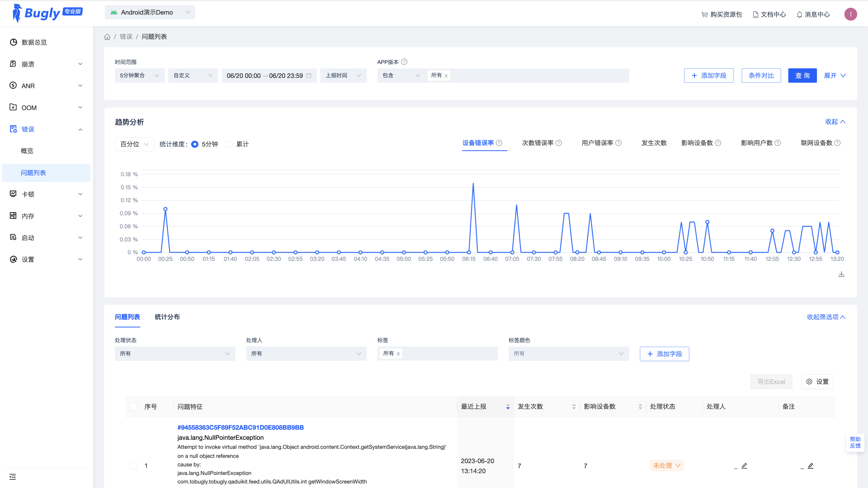Image resolution: width=868 pixels, height=488 pixels.
Task: Click the 展开 expand link
Action: click(x=835, y=75)
